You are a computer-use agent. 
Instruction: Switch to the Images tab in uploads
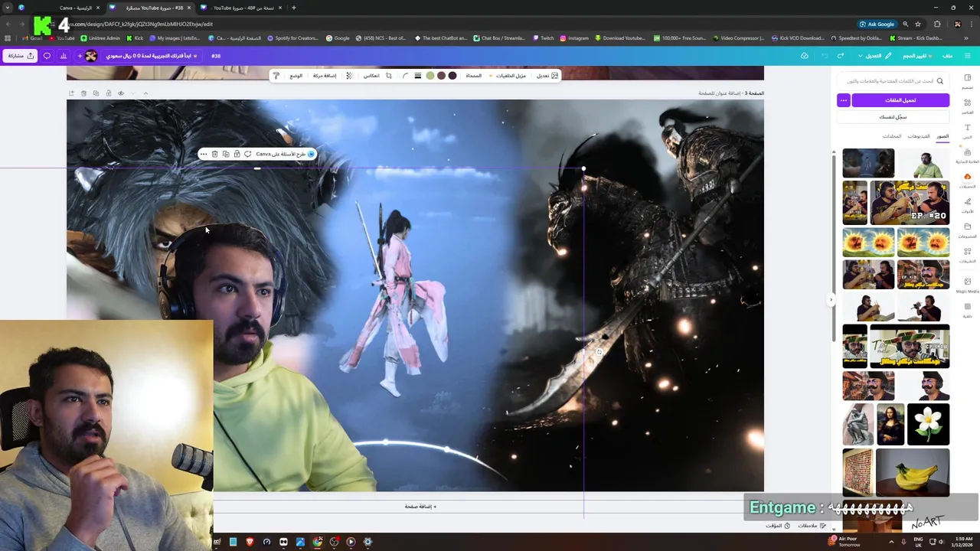pyautogui.click(x=942, y=136)
